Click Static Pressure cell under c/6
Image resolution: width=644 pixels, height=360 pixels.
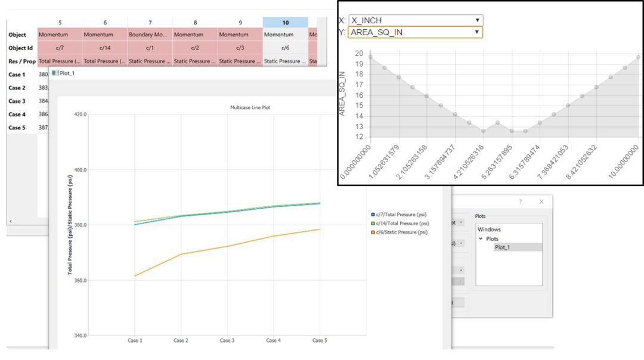tap(286, 61)
